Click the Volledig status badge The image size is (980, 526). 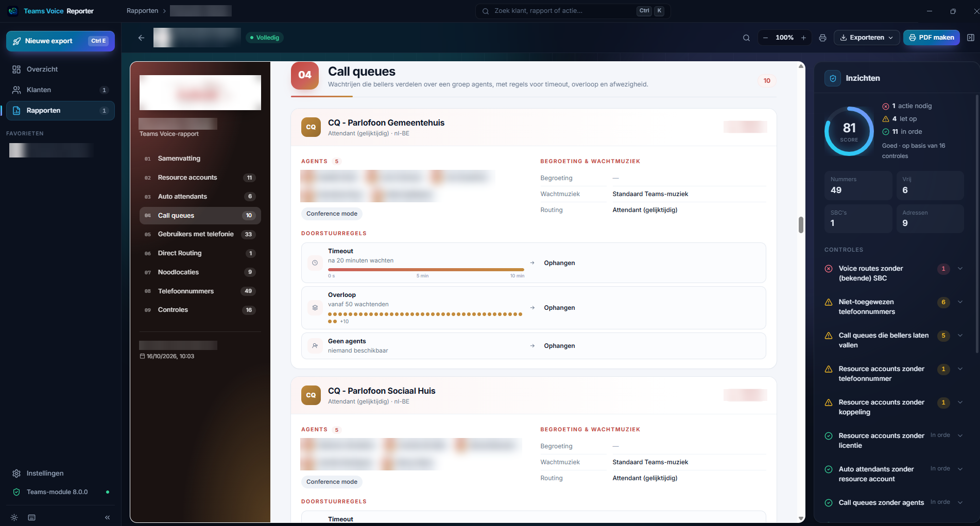pos(265,38)
